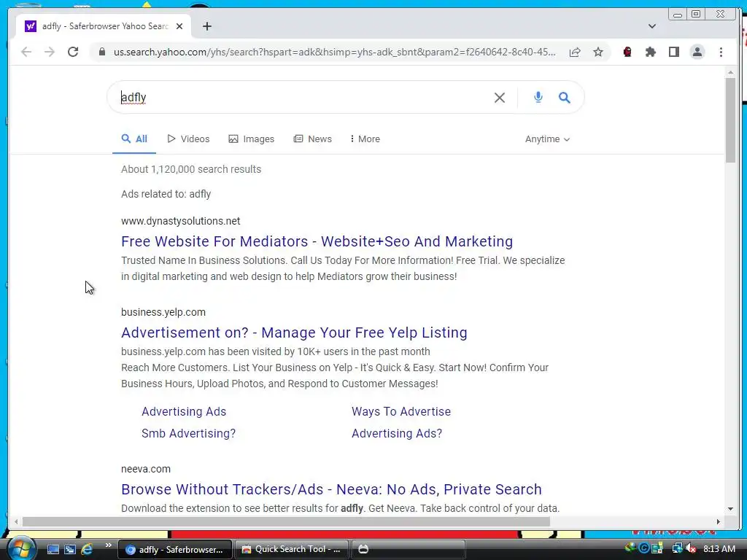This screenshot has width=747, height=560.
Task: Open the Chrome profile avatar menu
Action: point(697,52)
